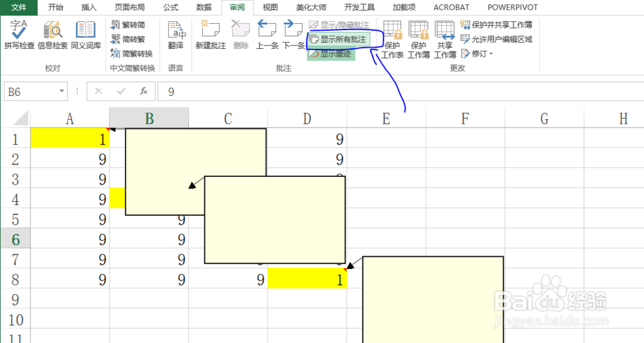Select yellow cell D8 containing 1

[307, 279]
